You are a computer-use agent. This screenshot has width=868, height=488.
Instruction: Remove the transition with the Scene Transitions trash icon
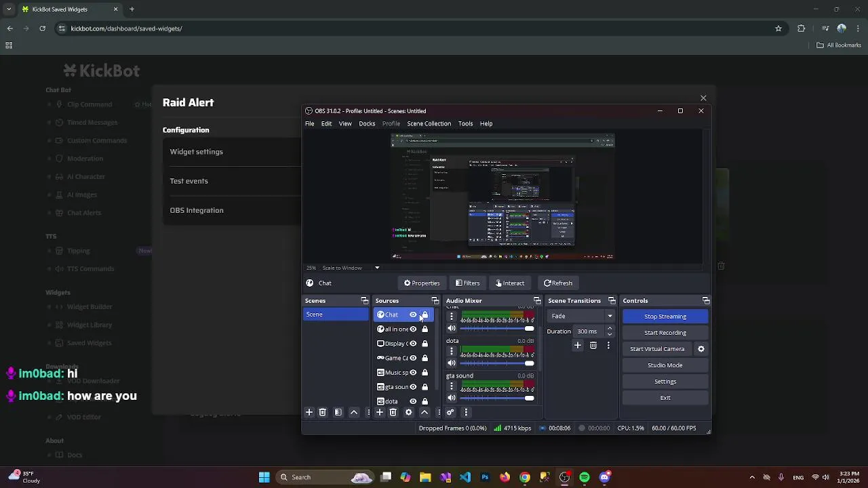point(593,346)
